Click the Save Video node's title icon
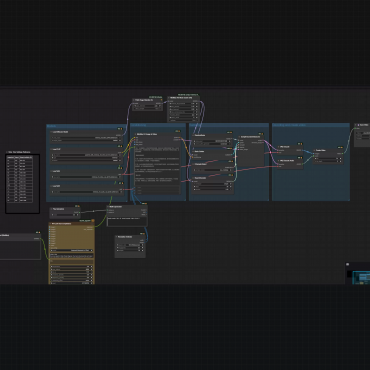The image size is (370, 370). (x=359, y=125)
